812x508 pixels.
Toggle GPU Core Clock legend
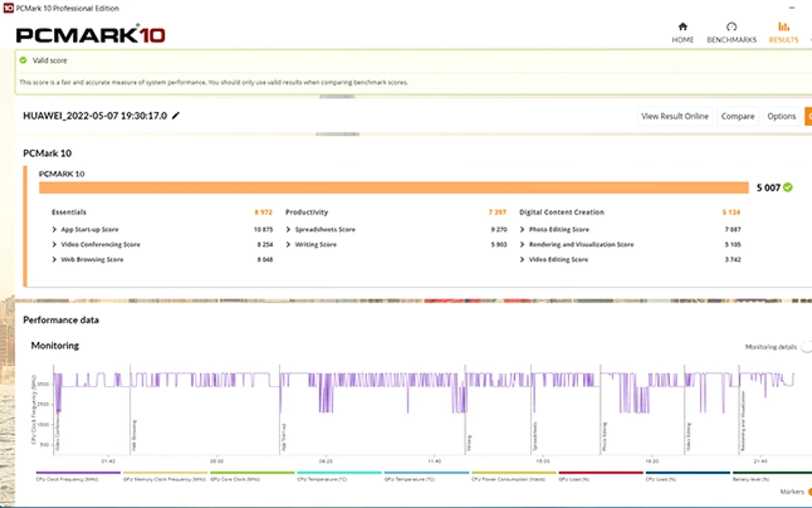pos(252,476)
